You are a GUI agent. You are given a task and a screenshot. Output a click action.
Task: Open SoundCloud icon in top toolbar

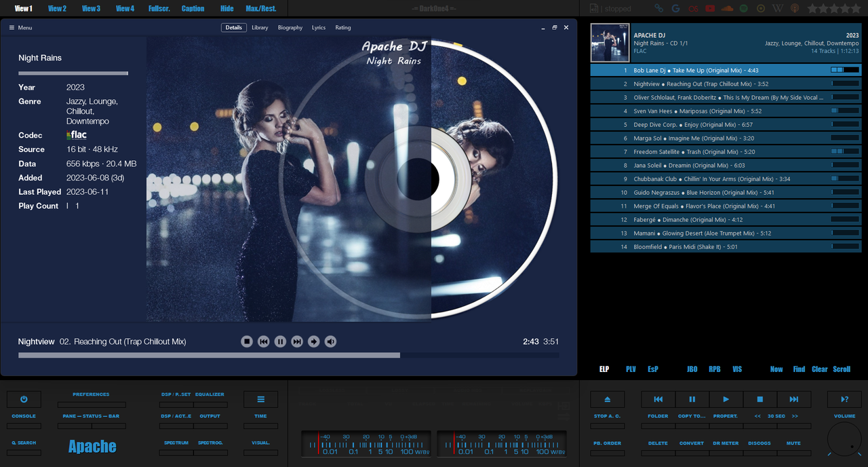(727, 8)
